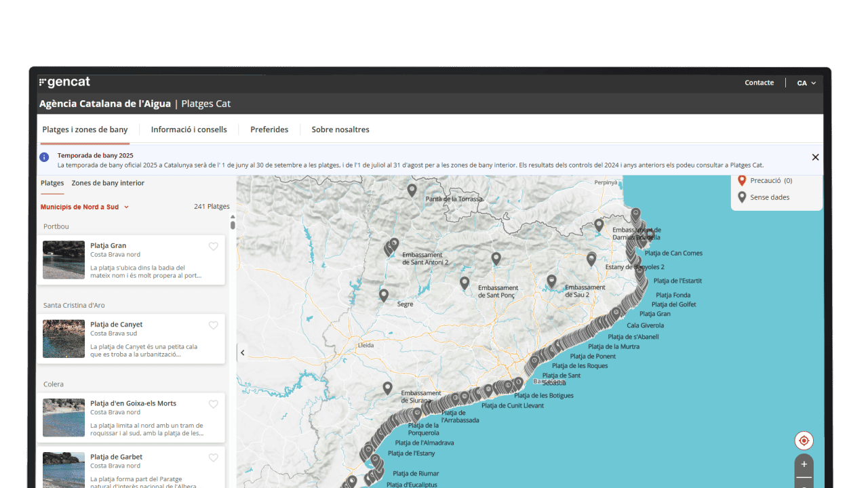868x488 pixels.
Task: Open Platja de Canyet thumbnail image
Action: pyautogui.click(x=64, y=338)
